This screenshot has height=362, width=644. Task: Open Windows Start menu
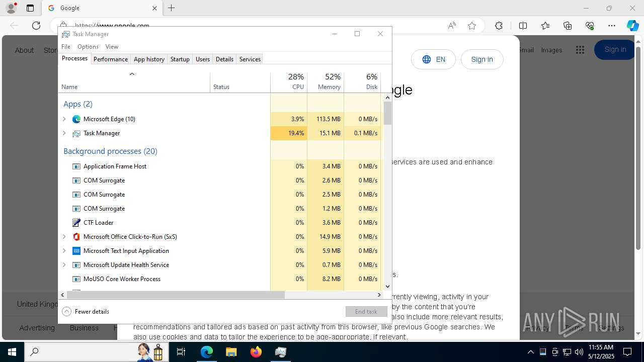(x=12, y=352)
